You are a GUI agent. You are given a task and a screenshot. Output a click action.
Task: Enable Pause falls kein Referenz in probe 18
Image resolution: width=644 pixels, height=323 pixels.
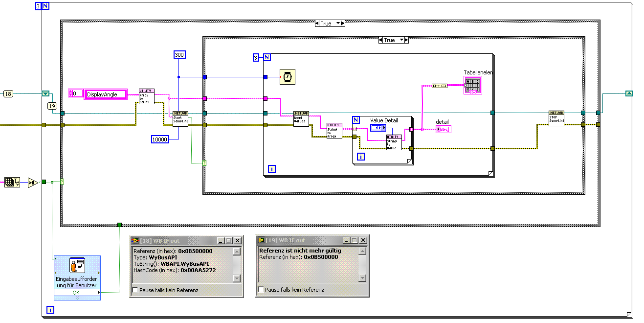tap(135, 290)
